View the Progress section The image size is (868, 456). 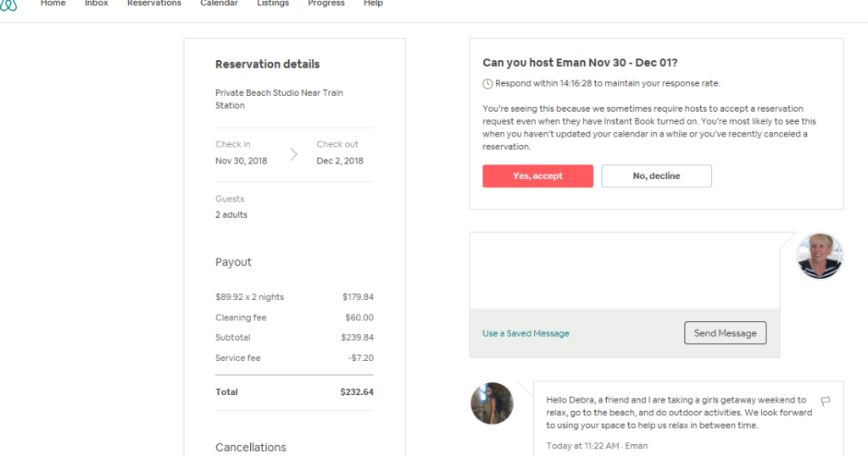pos(326,3)
